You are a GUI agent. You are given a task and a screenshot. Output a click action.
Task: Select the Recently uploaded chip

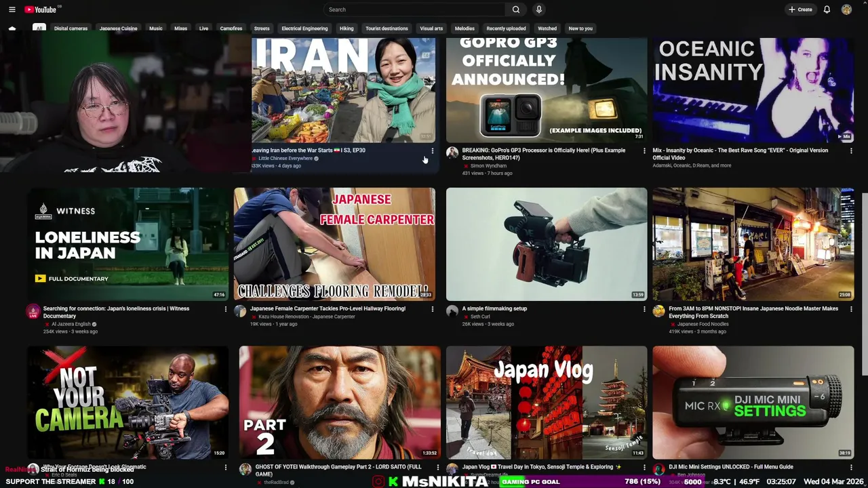coord(506,28)
